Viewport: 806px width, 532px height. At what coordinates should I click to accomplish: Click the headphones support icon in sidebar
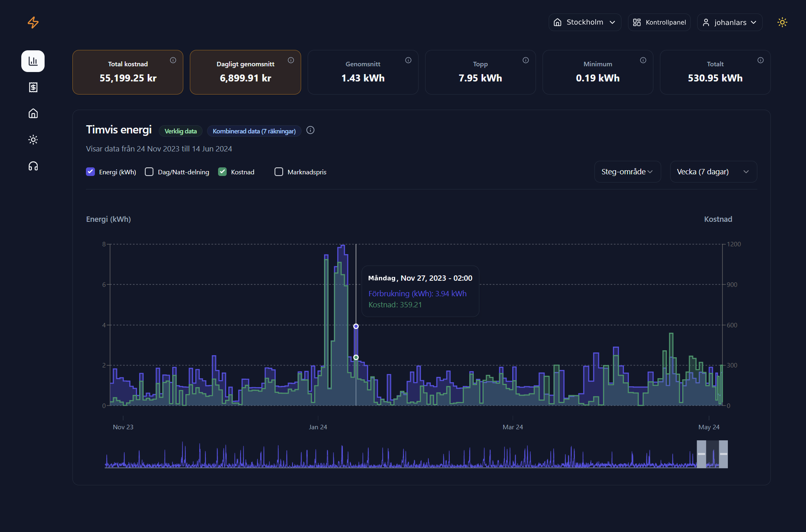[x=33, y=166]
